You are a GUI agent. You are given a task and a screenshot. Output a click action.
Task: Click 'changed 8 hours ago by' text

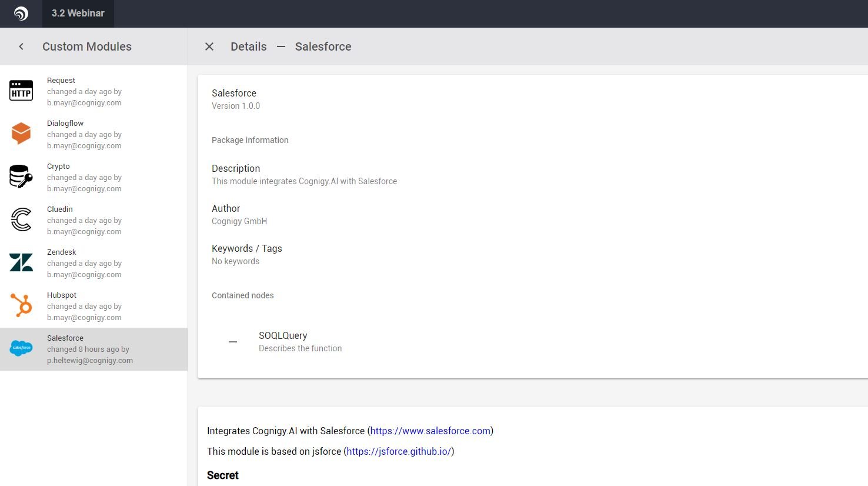pos(88,349)
